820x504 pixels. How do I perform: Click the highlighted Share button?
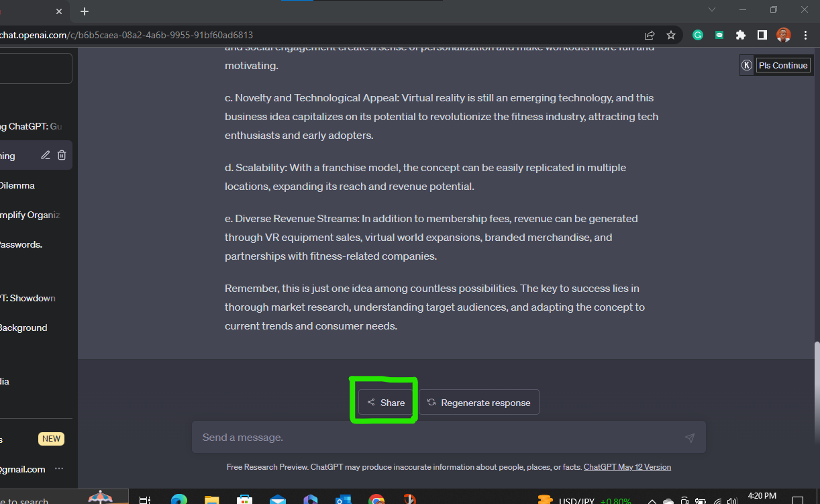click(x=385, y=401)
